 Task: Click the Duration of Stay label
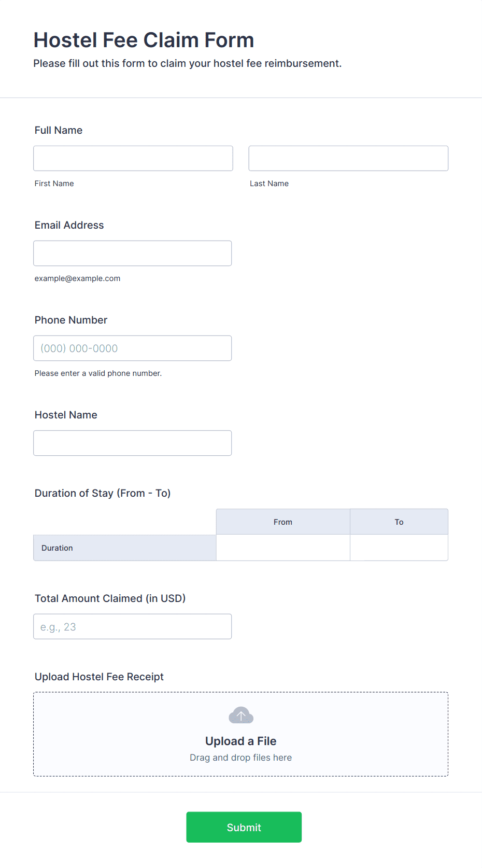(103, 493)
